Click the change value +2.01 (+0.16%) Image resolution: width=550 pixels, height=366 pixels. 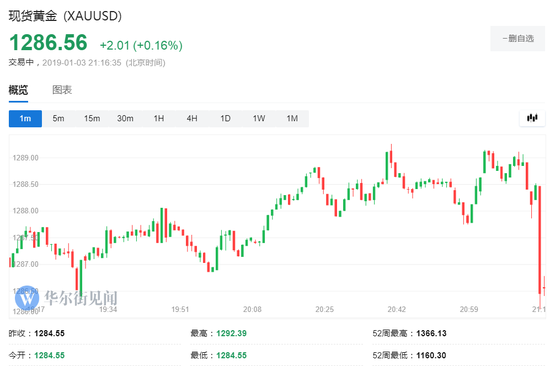coord(141,45)
